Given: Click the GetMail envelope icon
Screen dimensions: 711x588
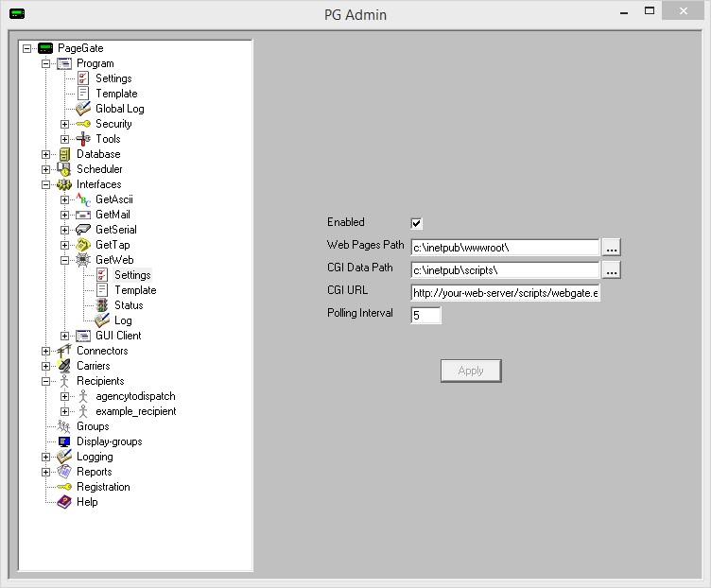Looking at the screenshot, I should click(83, 215).
